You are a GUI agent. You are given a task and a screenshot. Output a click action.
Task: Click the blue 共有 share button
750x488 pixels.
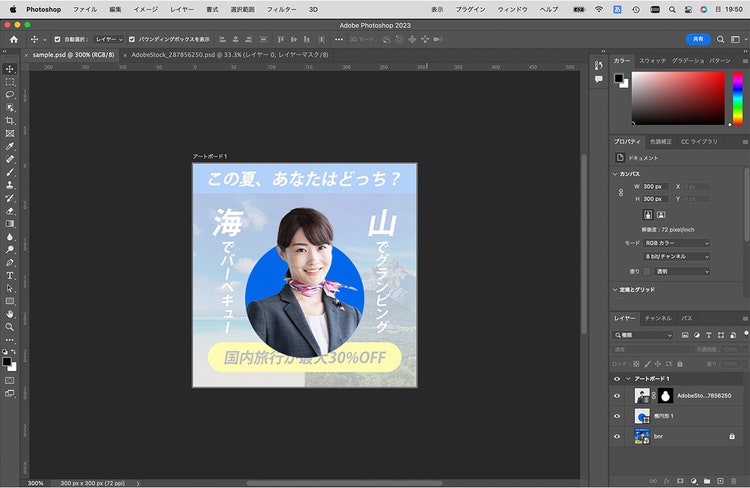pos(698,39)
